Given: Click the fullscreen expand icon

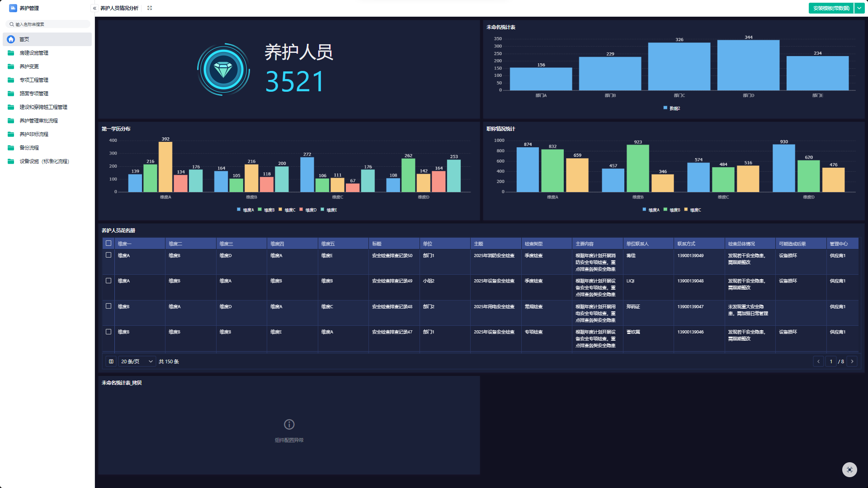Looking at the screenshot, I should coord(150,8).
